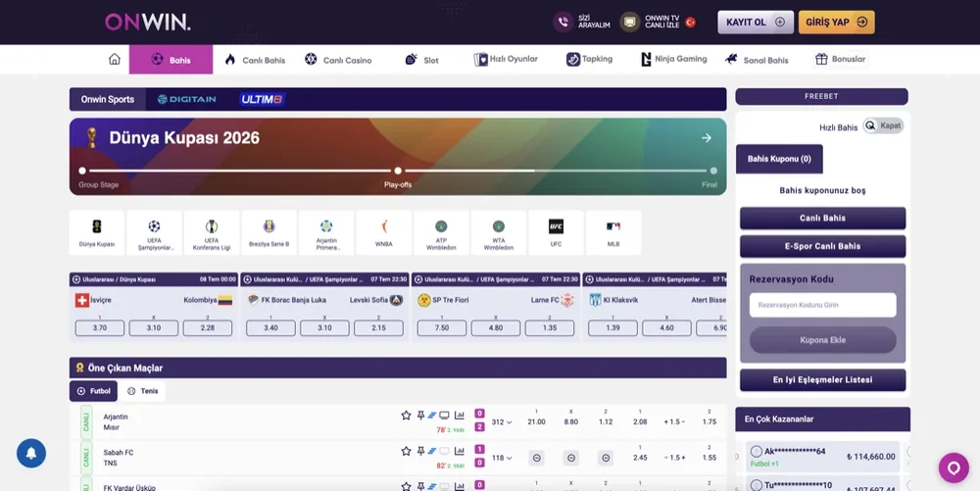The image size is (980, 491).
Task: Open Onwin TV canlı izle icon
Action: click(x=629, y=22)
